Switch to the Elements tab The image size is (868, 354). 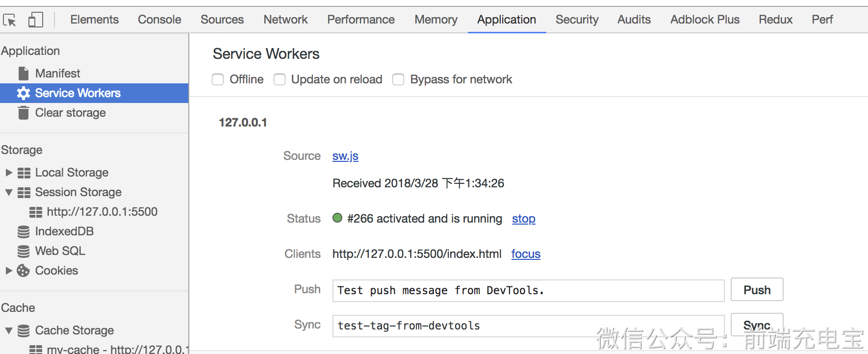tap(95, 20)
